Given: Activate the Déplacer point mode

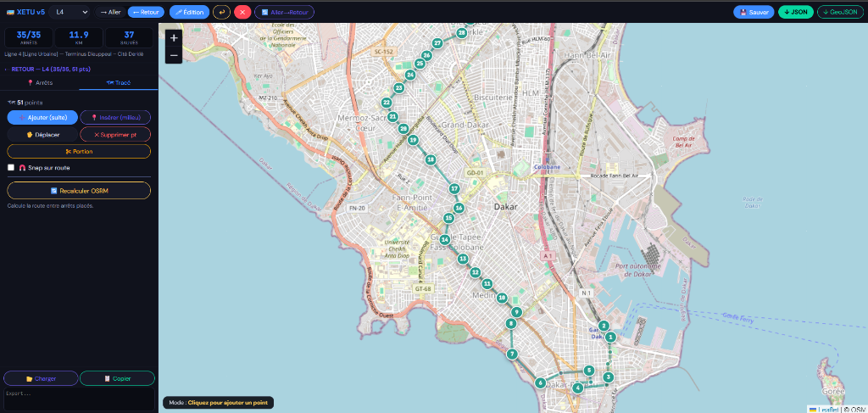Looking at the screenshot, I should point(42,135).
